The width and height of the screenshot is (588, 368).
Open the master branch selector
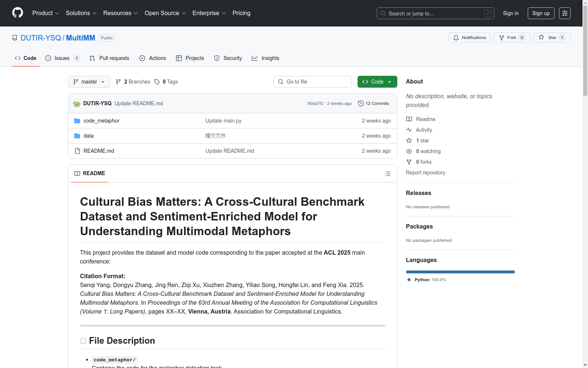tap(89, 82)
